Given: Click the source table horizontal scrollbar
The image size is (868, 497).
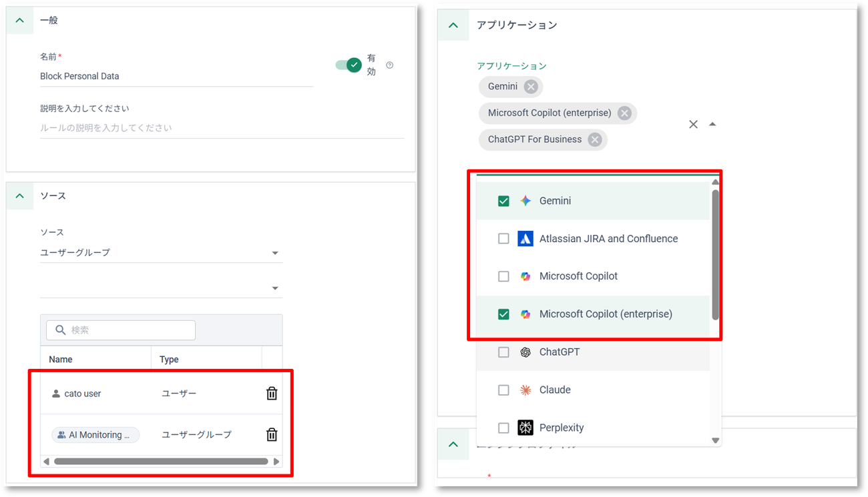Looking at the screenshot, I should 161,461.
